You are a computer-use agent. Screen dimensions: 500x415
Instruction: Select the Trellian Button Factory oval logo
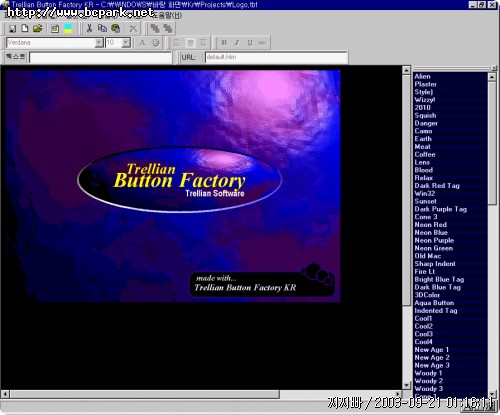coord(180,180)
